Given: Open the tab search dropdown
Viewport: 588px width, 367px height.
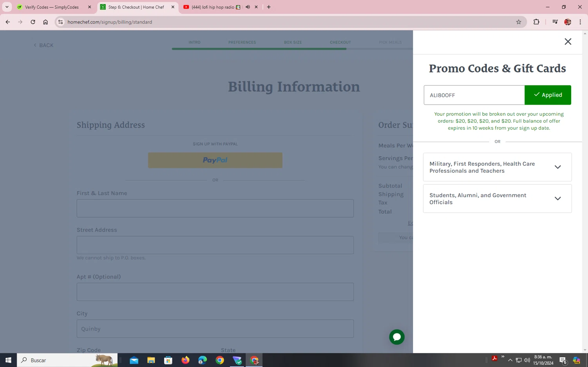Looking at the screenshot, I should (7, 7).
